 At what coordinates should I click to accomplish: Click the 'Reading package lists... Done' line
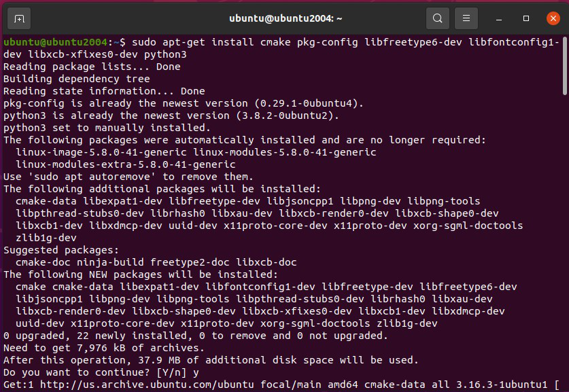tap(92, 67)
